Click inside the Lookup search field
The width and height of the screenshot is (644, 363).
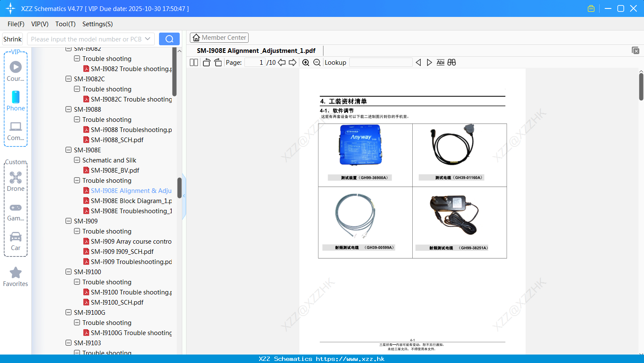click(381, 62)
